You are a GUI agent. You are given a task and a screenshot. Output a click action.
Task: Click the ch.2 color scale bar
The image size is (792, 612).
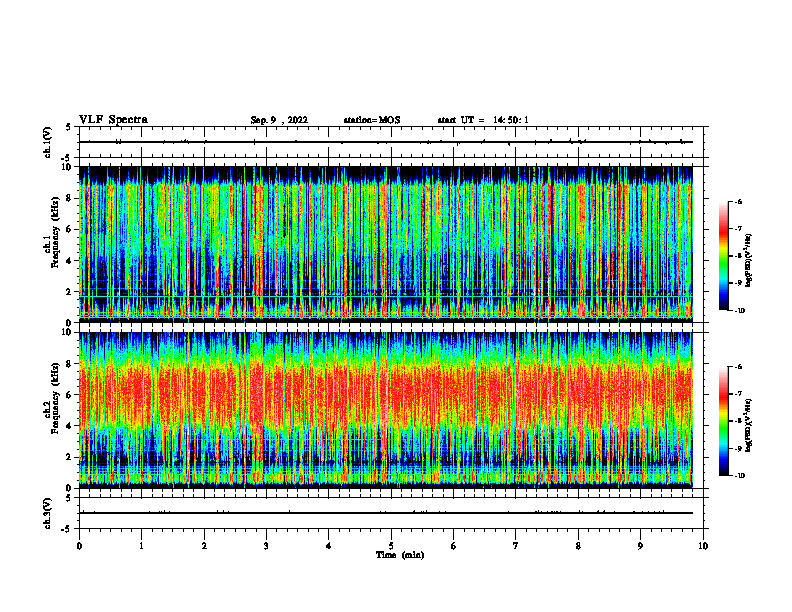(x=724, y=421)
